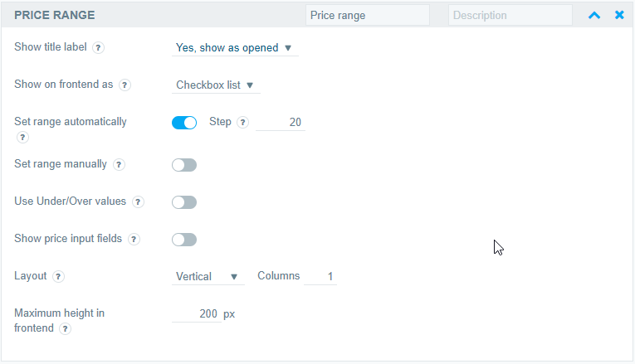Screen dimensions: 635x364
Task: Collapse the Price Range panel with chevron
Action: point(594,16)
